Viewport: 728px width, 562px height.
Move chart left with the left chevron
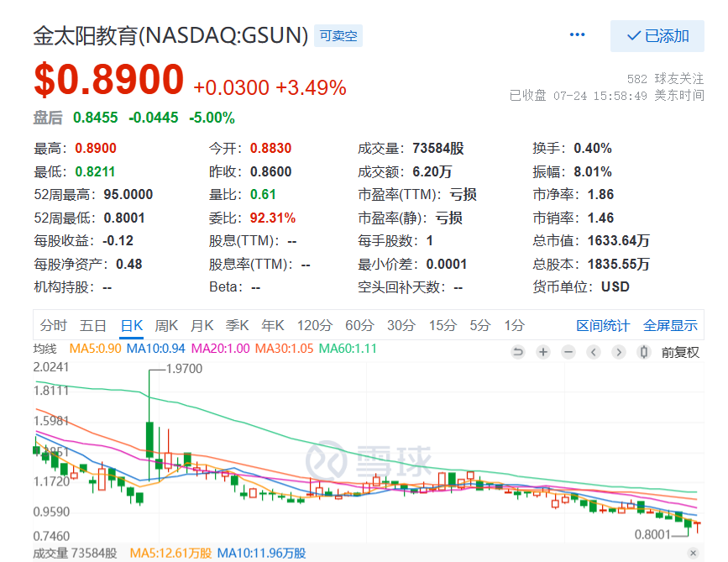(x=594, y=352)
